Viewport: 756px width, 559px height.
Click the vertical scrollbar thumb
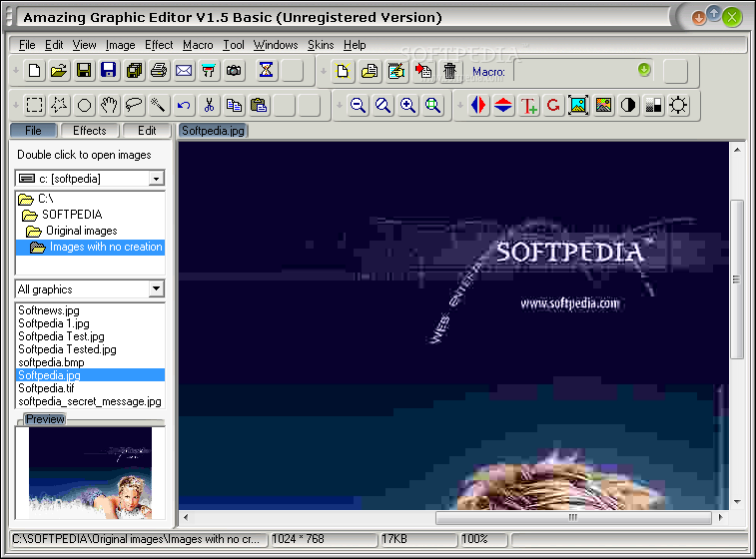click(x=737, y=279)
